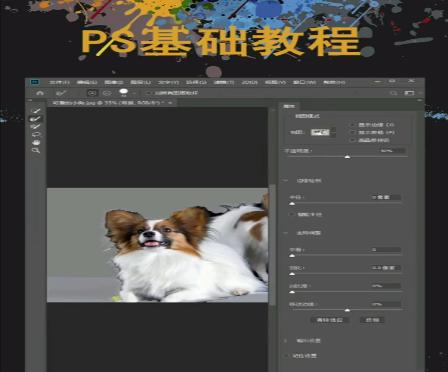Enable the Smart Radius checkbox
The image size is (448, 372).
(292, 214)
